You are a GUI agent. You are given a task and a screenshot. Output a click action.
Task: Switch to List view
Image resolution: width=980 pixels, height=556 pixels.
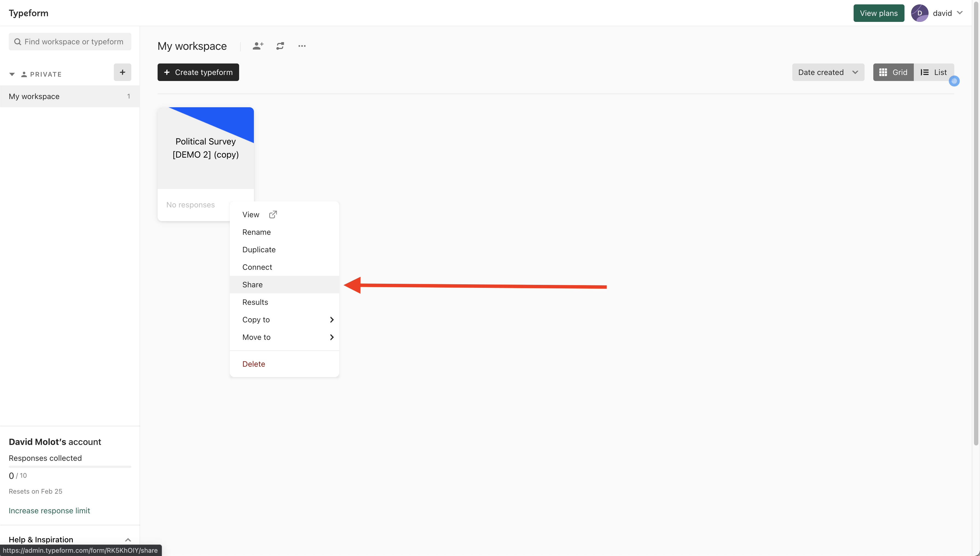click(x=933, y=72)
